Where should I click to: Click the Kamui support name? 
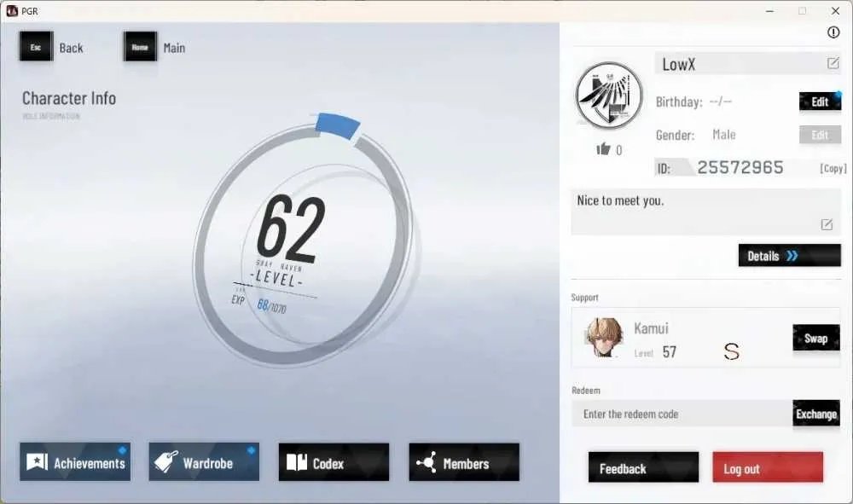coord(651,328)
